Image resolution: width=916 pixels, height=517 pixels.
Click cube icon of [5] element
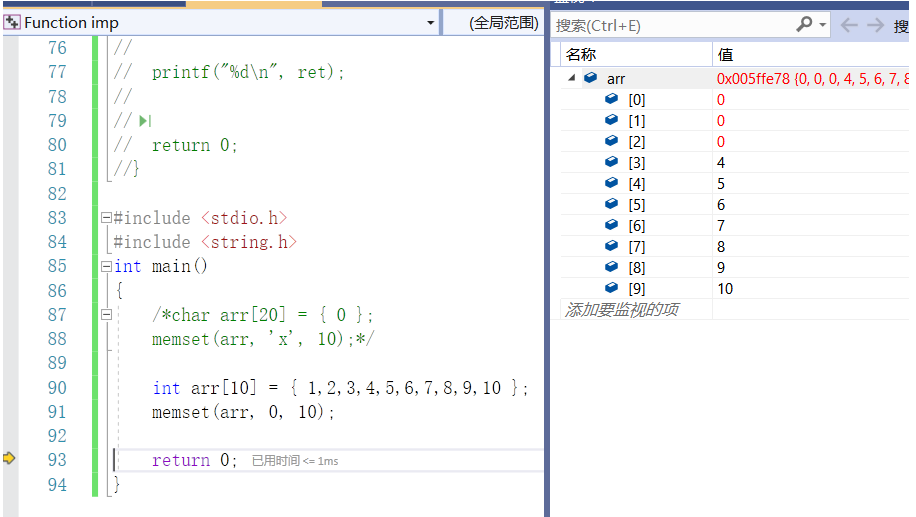coord(612,204)
